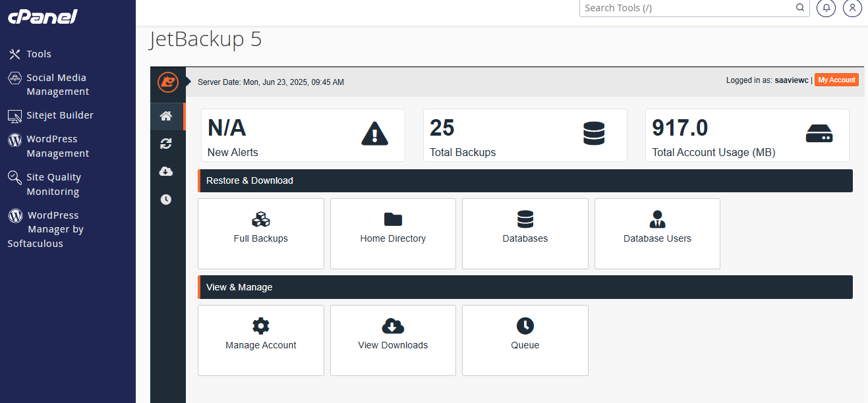Open the JetBackup cloud downloads sidebar icon
This screenshot has height=403, width=868.
(x=166, y=171)
